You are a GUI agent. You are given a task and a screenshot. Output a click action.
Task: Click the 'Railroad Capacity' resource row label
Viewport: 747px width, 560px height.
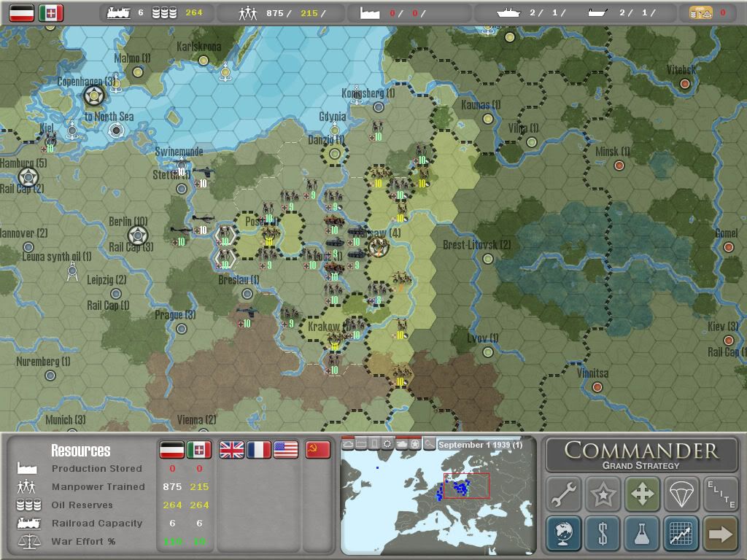[x=97, y=523]
